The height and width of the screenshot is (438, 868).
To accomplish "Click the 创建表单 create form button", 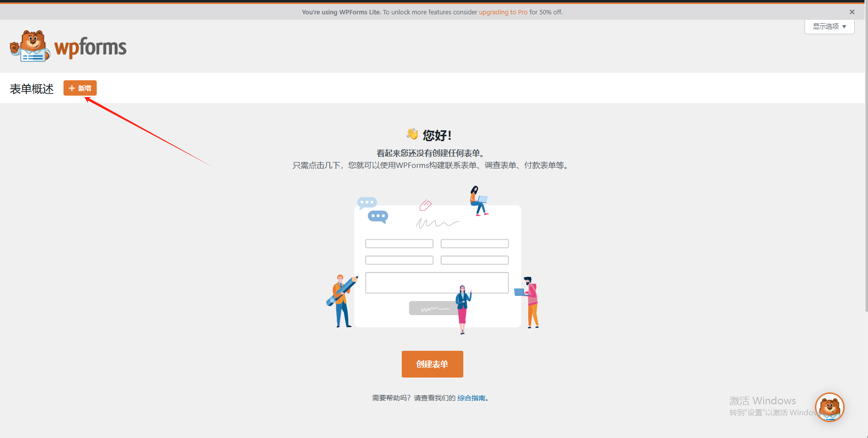I will coord(432,364).
